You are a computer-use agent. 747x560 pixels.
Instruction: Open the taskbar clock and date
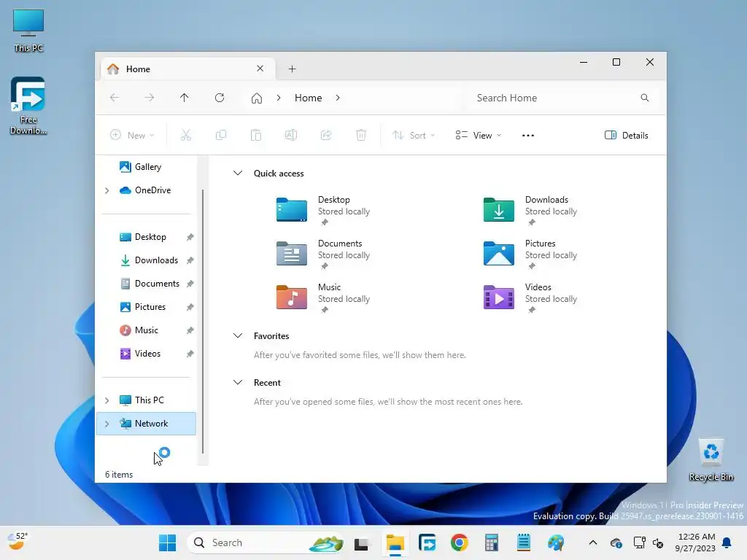695,542
